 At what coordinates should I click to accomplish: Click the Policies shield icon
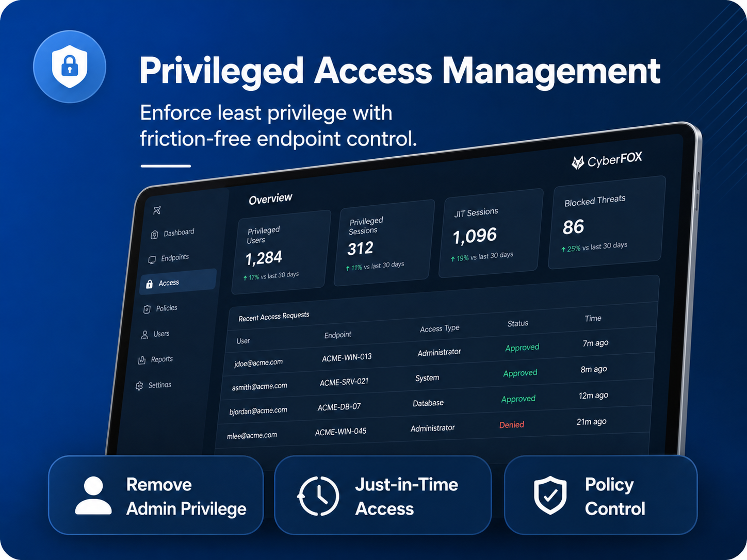[147, 309]
